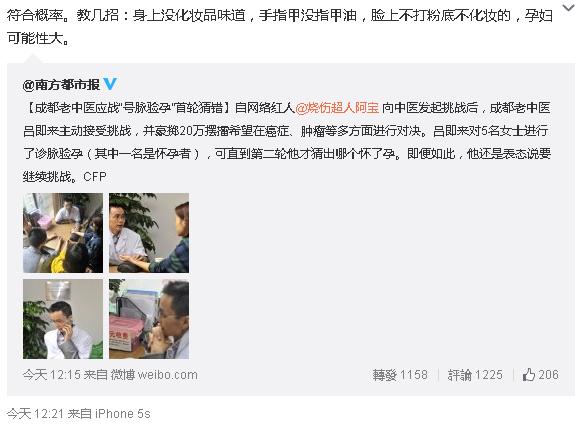Open the @南方都市报 profile link
585x426 pixels.
[x=61, y=85]
